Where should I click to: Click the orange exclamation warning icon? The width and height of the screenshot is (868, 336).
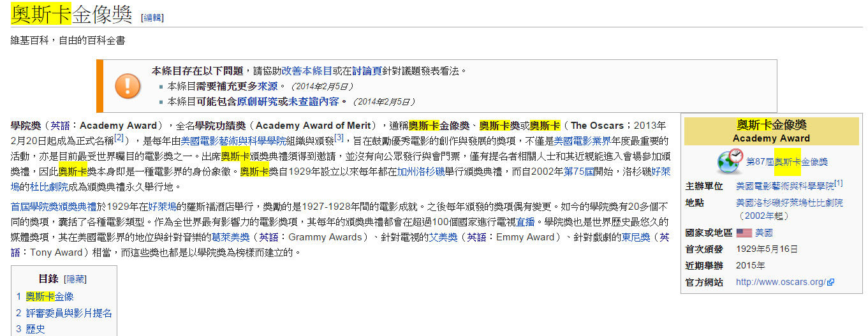tap(128, 85)
